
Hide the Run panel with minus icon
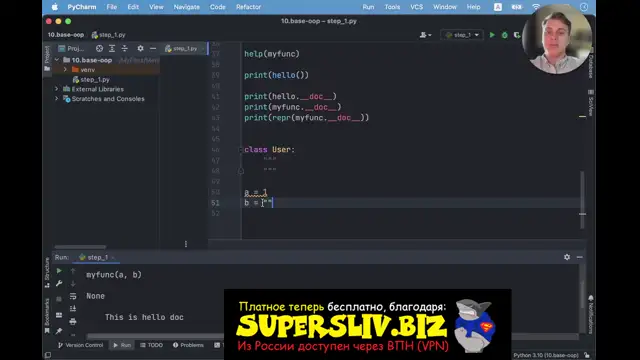tap(580, 257)
